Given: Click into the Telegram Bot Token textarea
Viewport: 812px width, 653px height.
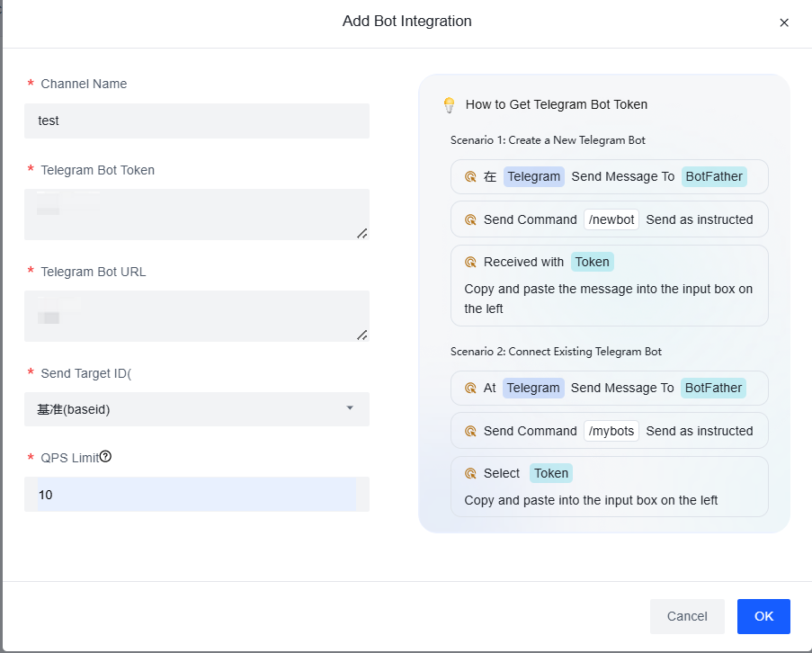Looking at the screenshot, I should coord(196,214).
